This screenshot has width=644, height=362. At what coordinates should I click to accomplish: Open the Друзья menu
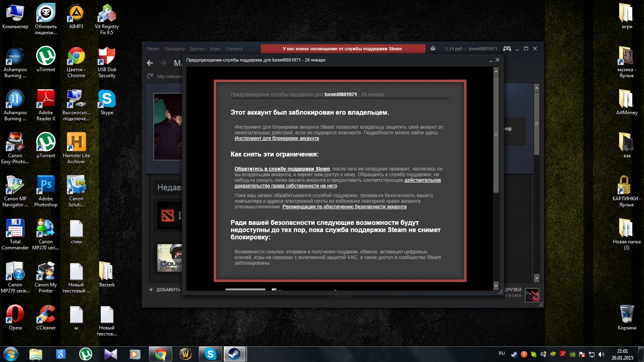click(197, 49)
